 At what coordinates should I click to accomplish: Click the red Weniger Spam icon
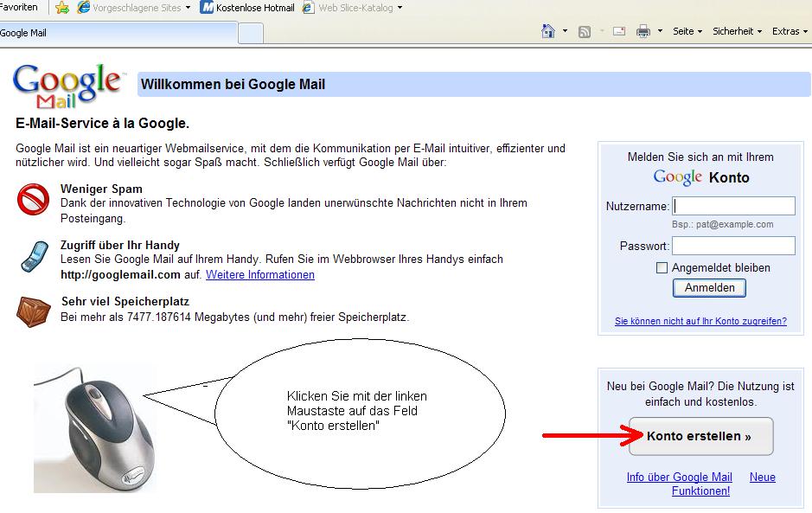(x=33, y=199)
